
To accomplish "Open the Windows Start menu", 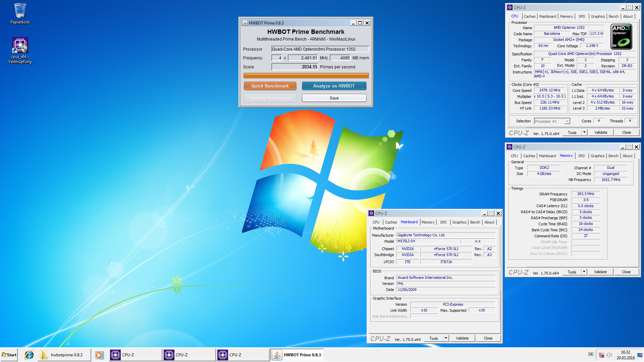I will 9,355.
